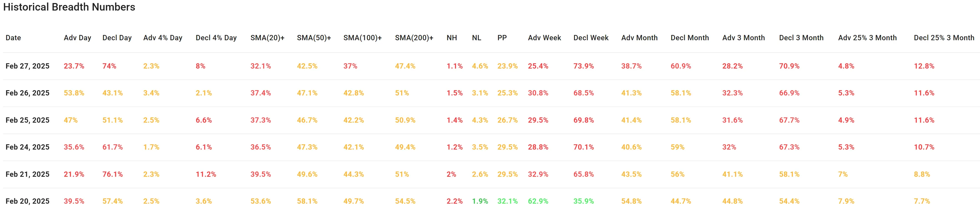Click the Date column header
The height and width of the screenshot is (212, 980).
click(13, 38)
